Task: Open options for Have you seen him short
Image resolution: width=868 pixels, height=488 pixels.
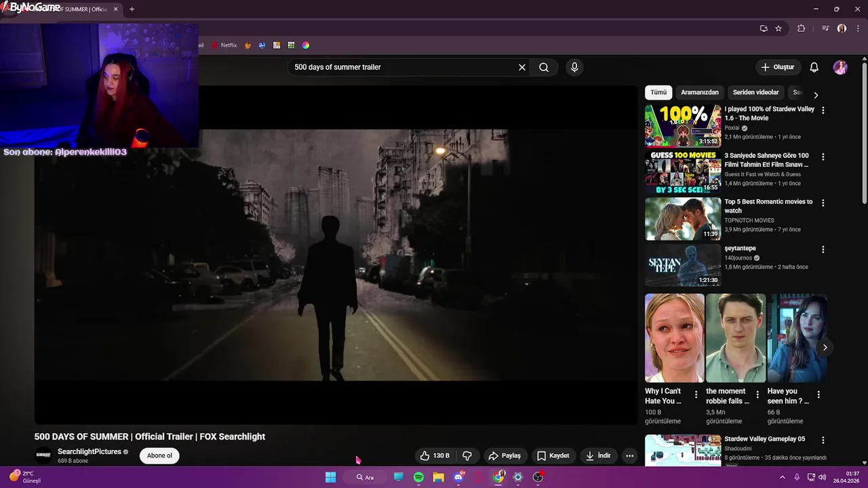Action: tap(818, 394)
